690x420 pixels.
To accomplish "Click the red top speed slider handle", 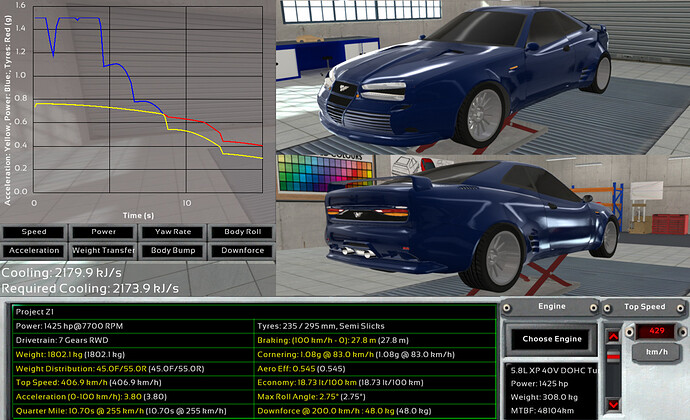I will click(613, 355).
